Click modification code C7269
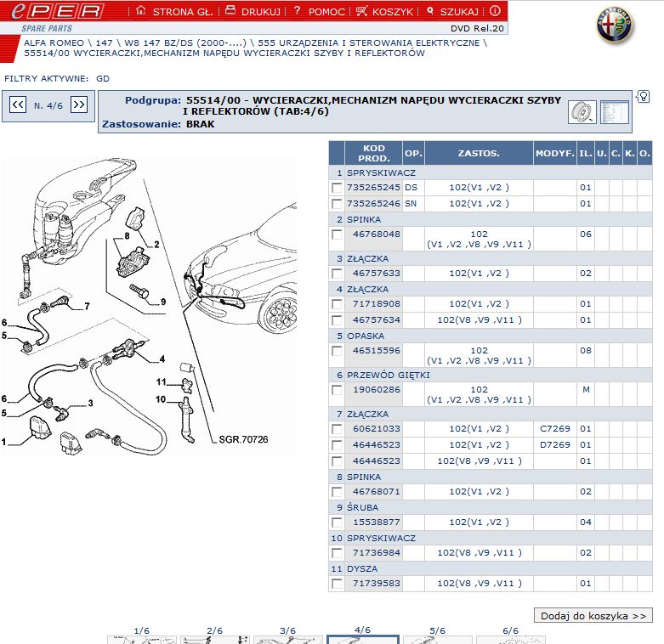This screenshot has height=644, width=664. tap(554, 429)
